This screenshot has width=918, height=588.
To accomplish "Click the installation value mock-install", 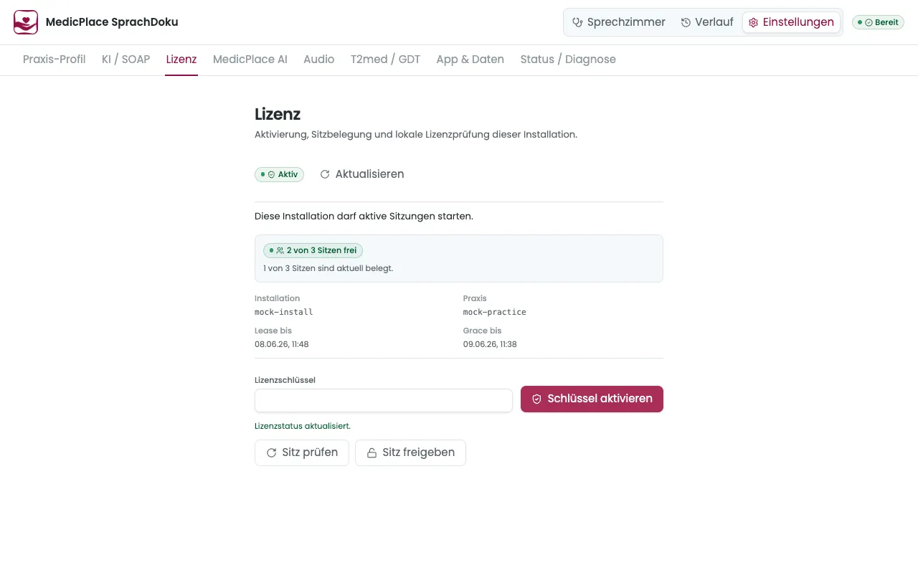I will pos(284,312).
